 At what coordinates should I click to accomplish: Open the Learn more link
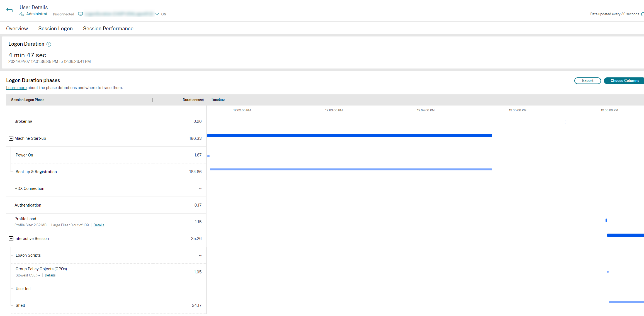pyautogui.click(x=16, y=88)
